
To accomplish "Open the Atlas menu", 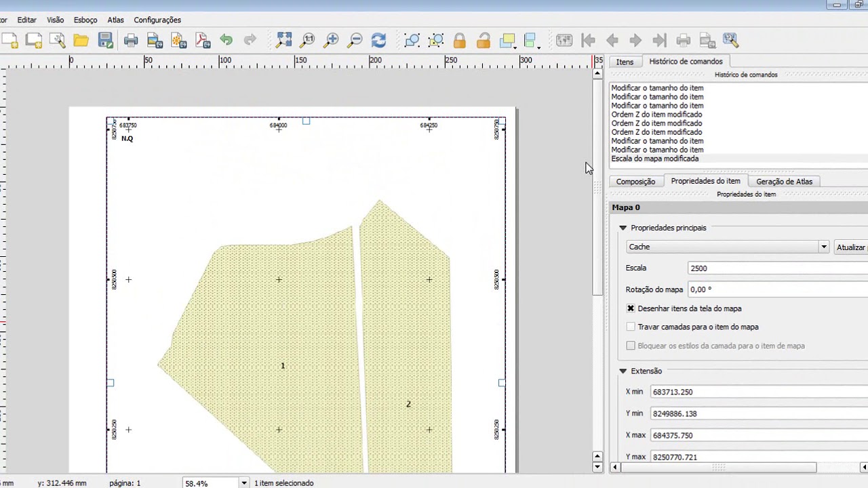I will point(115,20).
